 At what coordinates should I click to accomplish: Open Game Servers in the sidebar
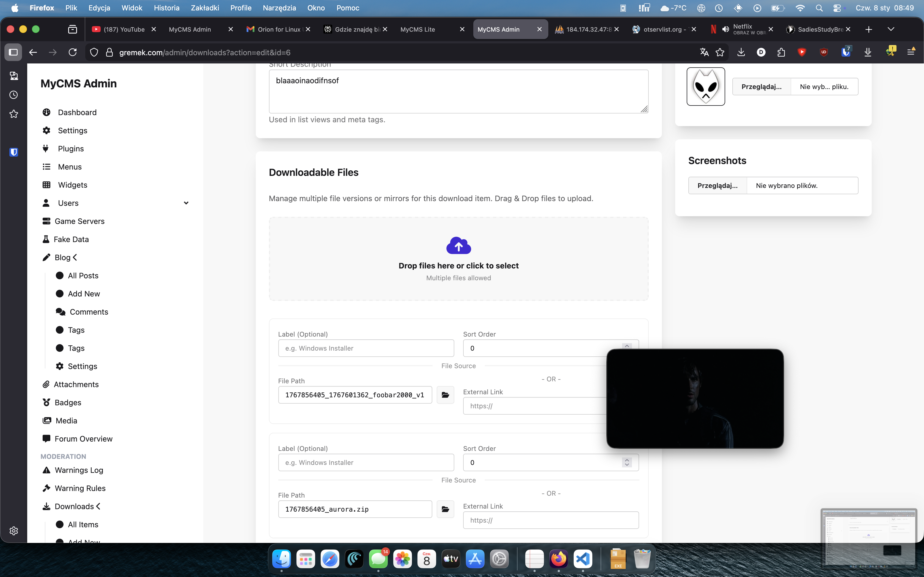[79, 221]
